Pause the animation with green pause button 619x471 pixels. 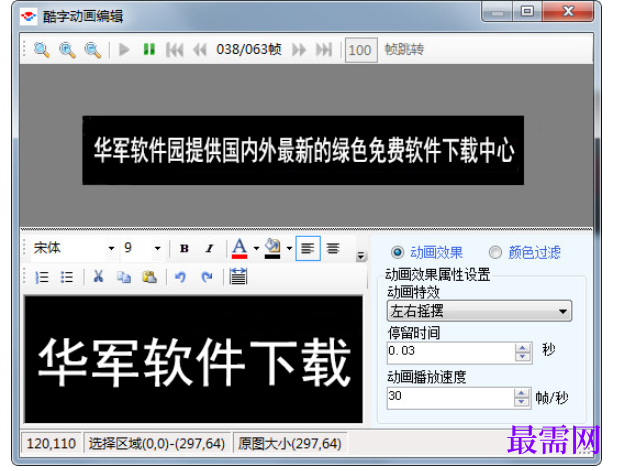point(149,49)
